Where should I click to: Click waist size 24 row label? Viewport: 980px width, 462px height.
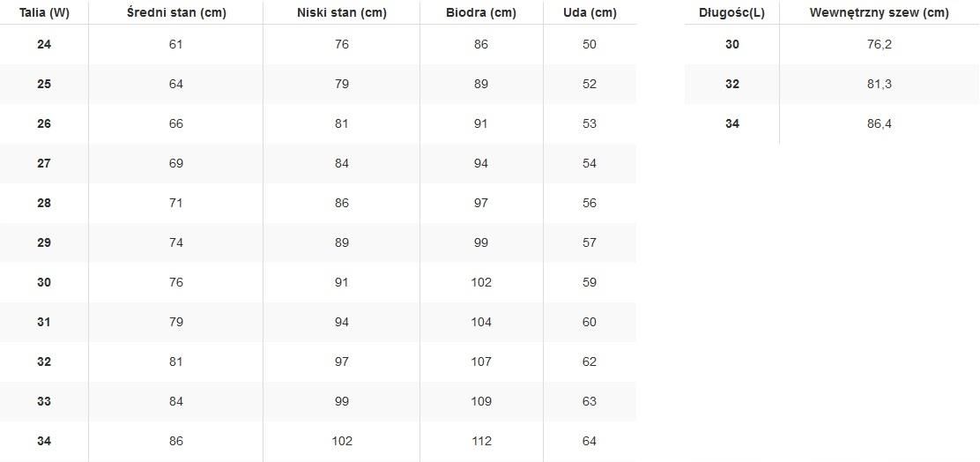[x=44, y=44]
